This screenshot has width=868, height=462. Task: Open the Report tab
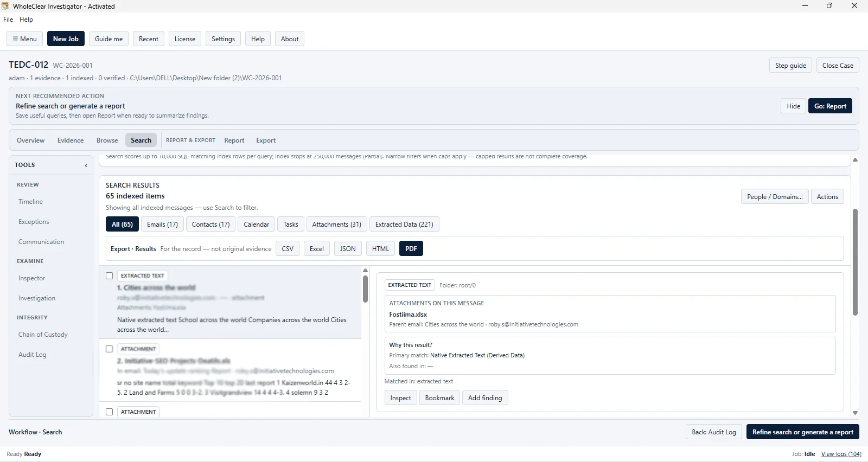(x=234, y=140)
